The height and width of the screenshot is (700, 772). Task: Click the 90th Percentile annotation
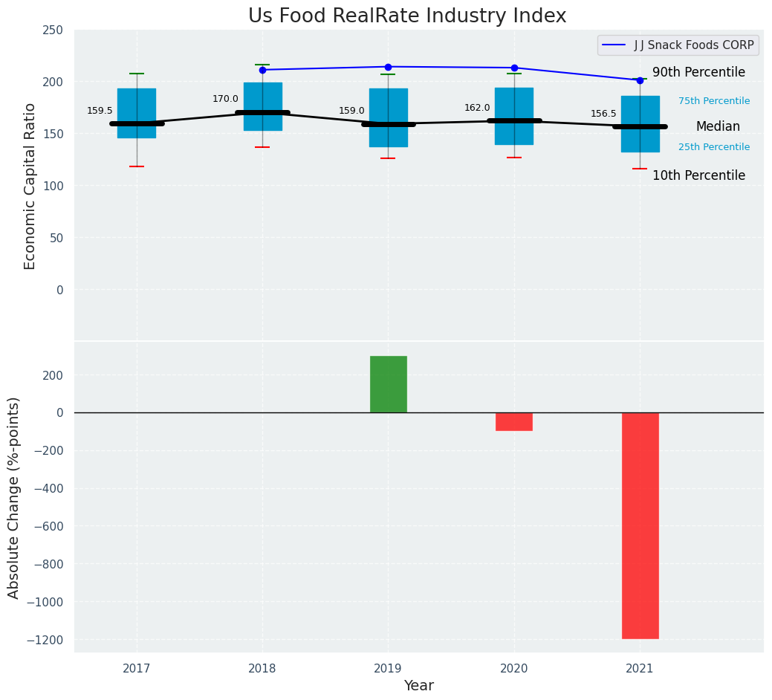click(698, 73)
